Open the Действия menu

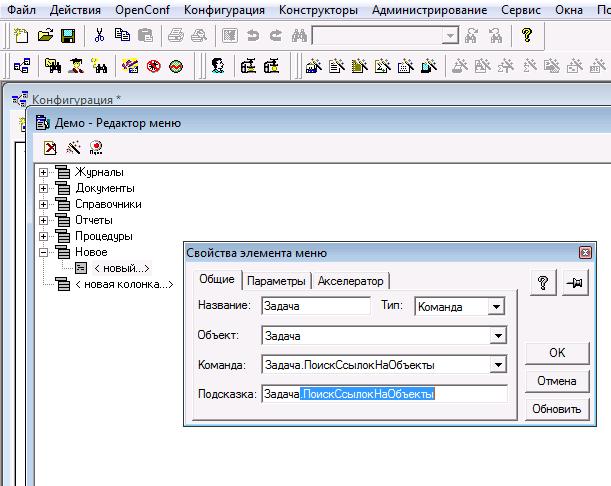(x=75, y=10)
